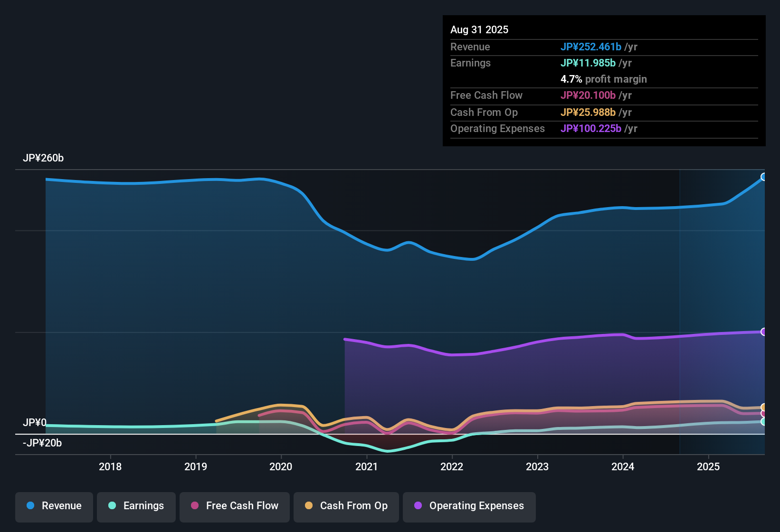Click the Cash From Op legend button
This screenshot has height=532, width=780.
tap(346, 506)
